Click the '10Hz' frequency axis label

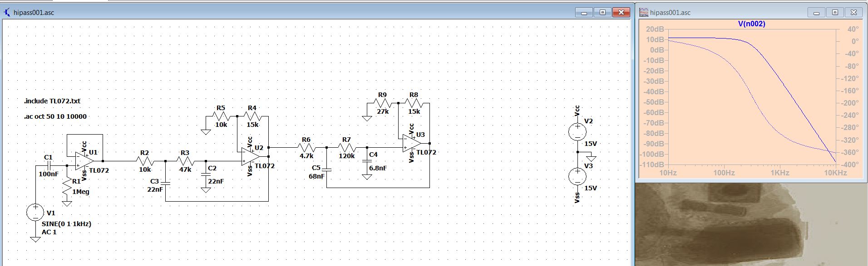668,173
